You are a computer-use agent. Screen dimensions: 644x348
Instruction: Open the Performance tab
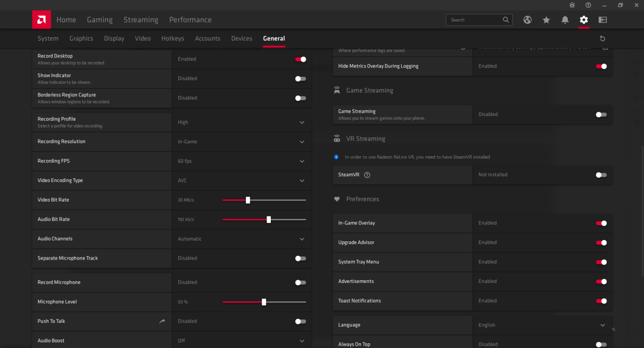coord(190,20)
